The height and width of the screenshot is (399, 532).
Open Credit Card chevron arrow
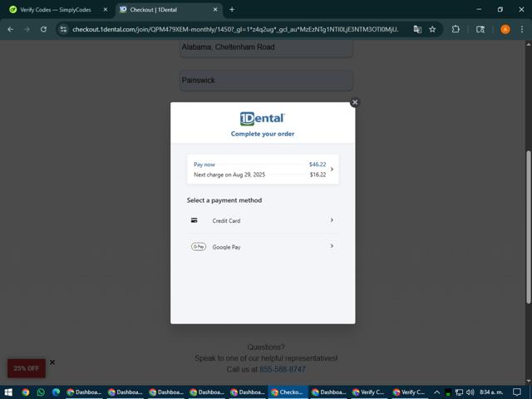332,220
